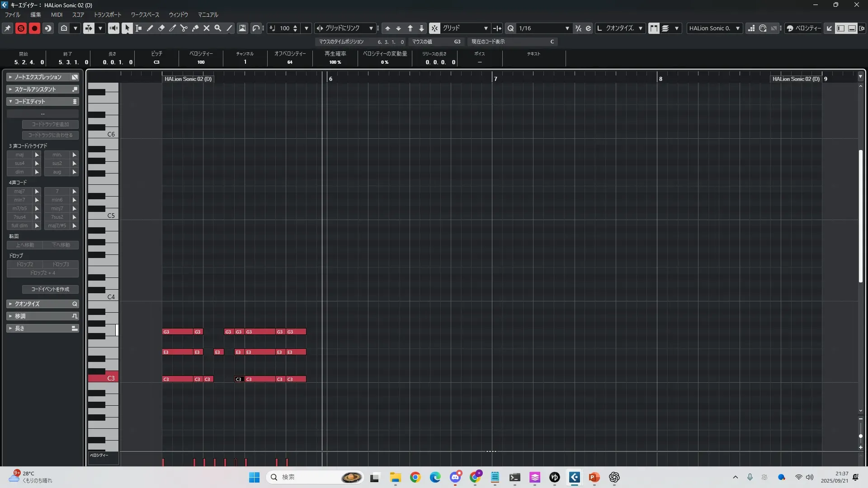Screen dimensions: 868x488
Task: Click the C3 note selected at bar 5
Action: [239, 379]
